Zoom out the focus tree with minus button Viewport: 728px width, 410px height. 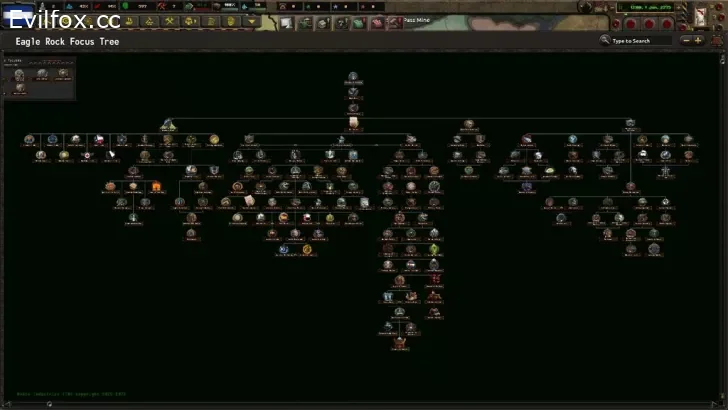[x=685, y=41]
